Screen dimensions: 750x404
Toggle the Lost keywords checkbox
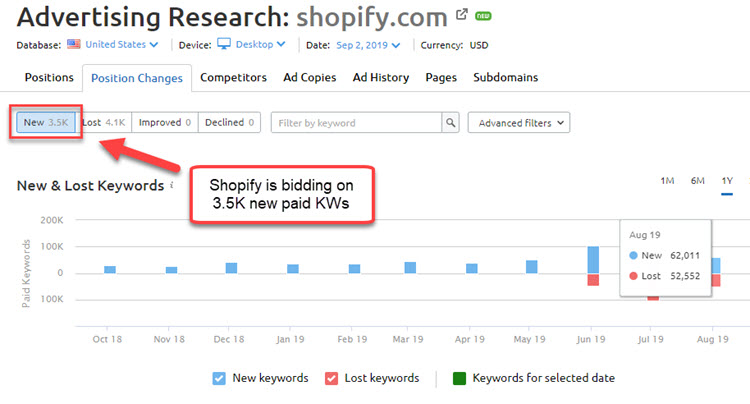(x=331, y=378)
